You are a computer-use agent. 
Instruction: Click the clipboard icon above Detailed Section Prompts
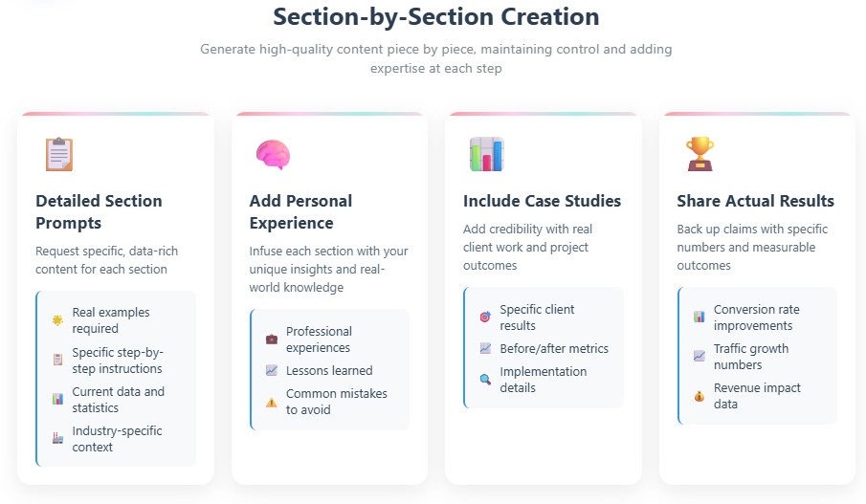pos(59,155)
